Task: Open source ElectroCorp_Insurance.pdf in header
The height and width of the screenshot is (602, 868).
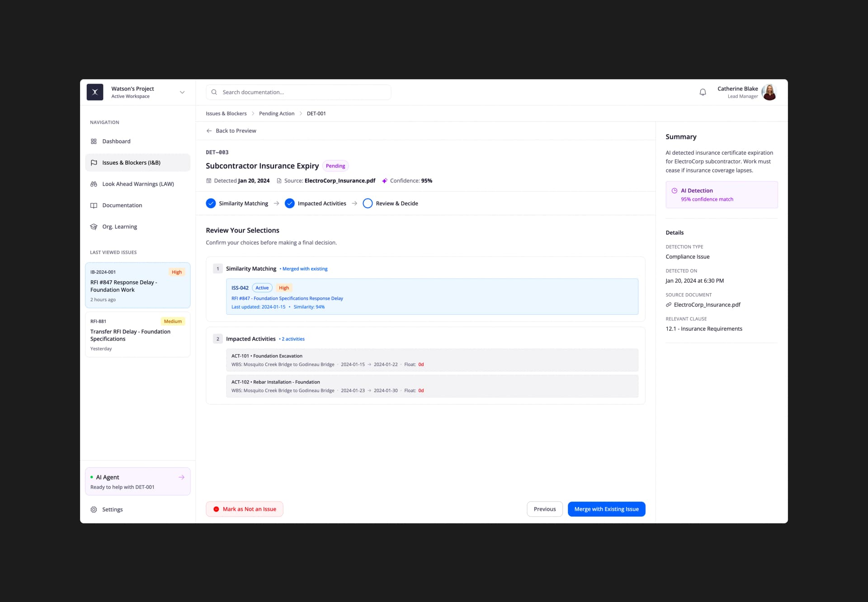Action: [340, 181]
